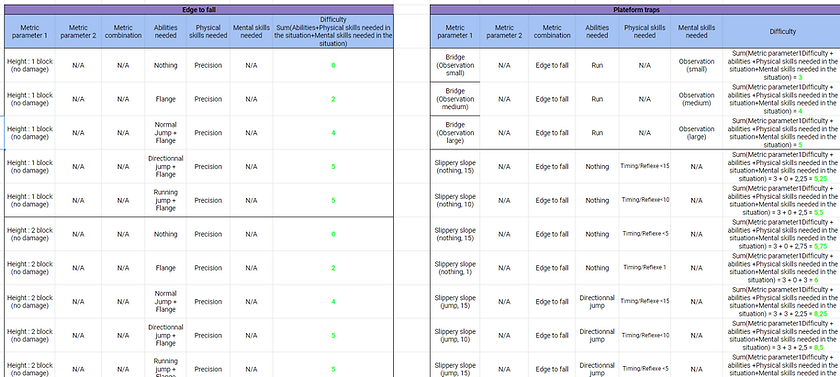Select "Timing/Reflexe<10" in Slippery slope (nothing, 10) row
This screenshot has height=377, width=840.
(644, 200)
